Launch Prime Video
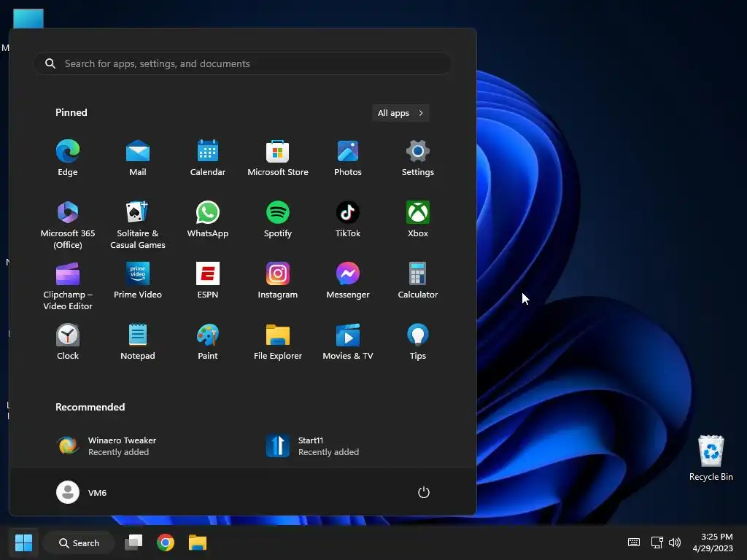 tap(138, 281)
